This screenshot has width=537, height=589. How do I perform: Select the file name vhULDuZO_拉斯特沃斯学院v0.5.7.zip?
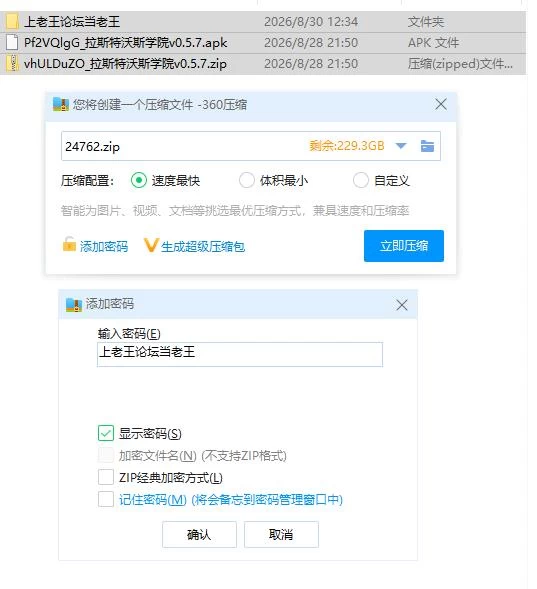click(x=125, y=64)
